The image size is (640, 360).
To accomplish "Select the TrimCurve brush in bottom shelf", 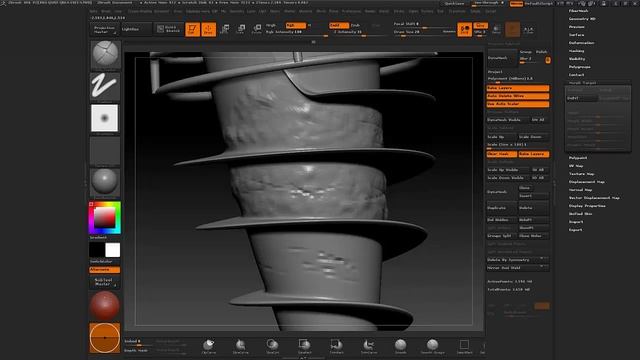I will 369,346.
